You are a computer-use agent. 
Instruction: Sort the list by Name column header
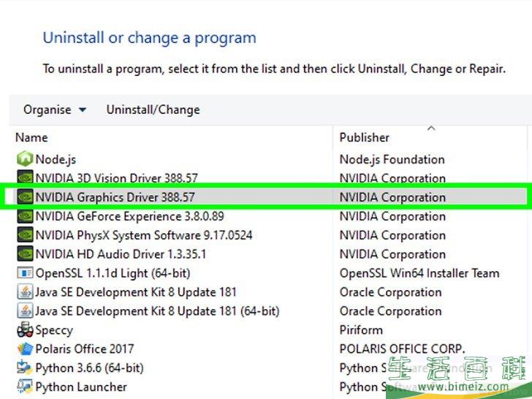pyautogui.click(x=31, y=137)
